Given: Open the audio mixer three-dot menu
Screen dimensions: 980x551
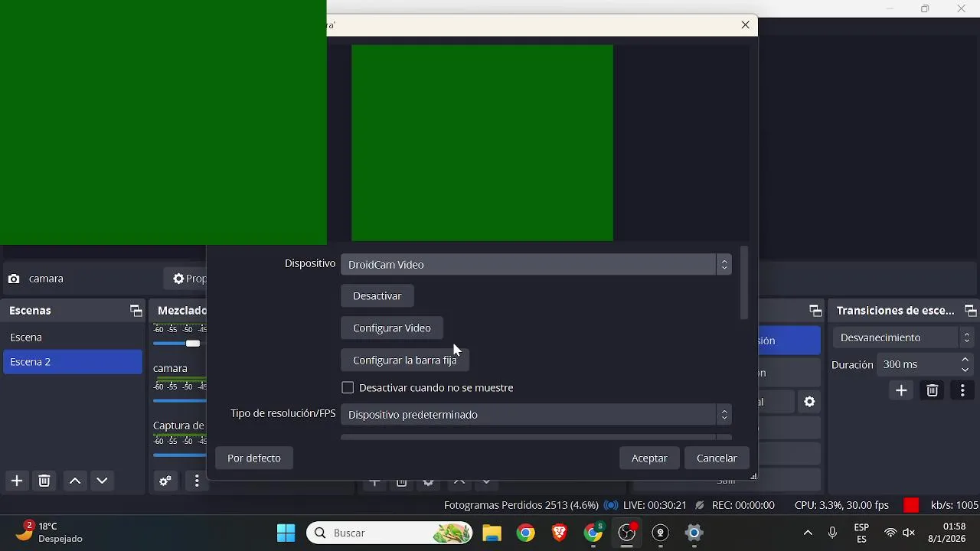Looking at the screenshot, I should click(197, 481).
